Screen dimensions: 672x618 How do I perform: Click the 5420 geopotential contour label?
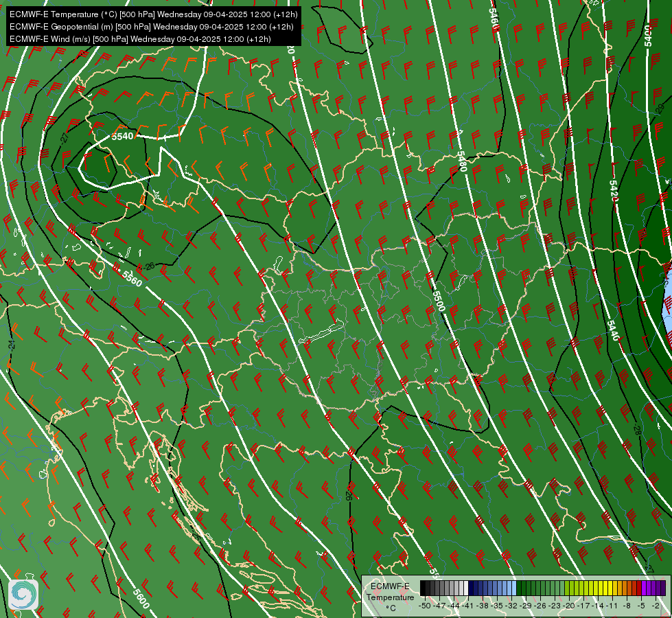point(614,191)
